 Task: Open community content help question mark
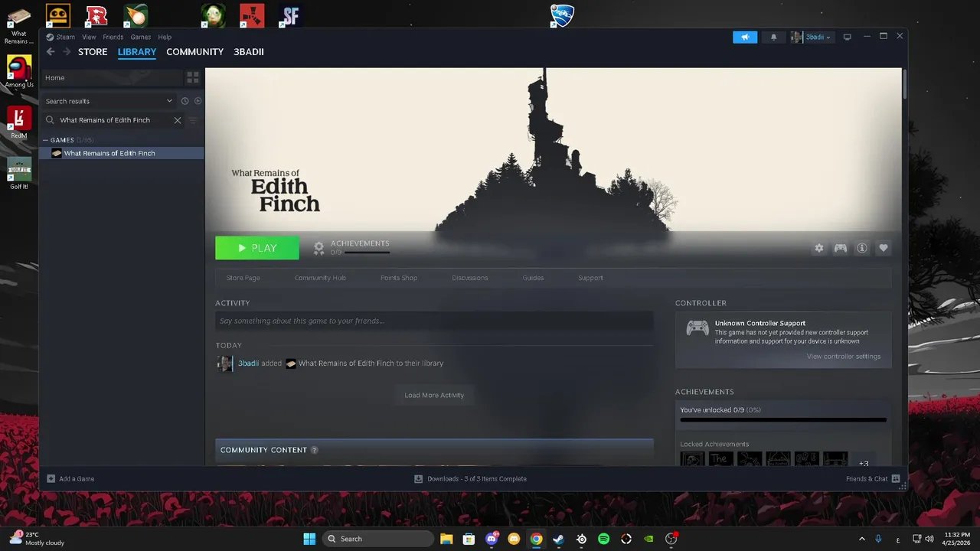click(x=314, y=450)
